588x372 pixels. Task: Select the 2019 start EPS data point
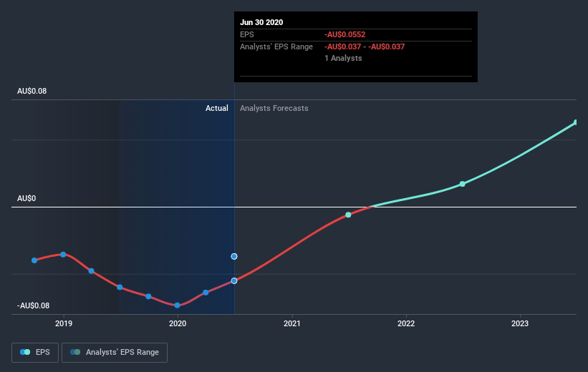click(63, 255)
